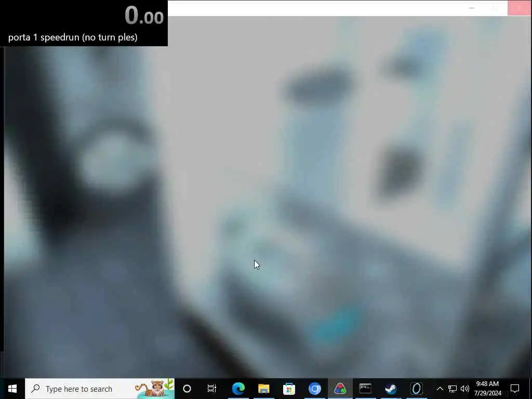Image resolution: width=532 pixels, height=399 pixels.
Task: Open Steam from the taskbar
Action: [391, 389]
